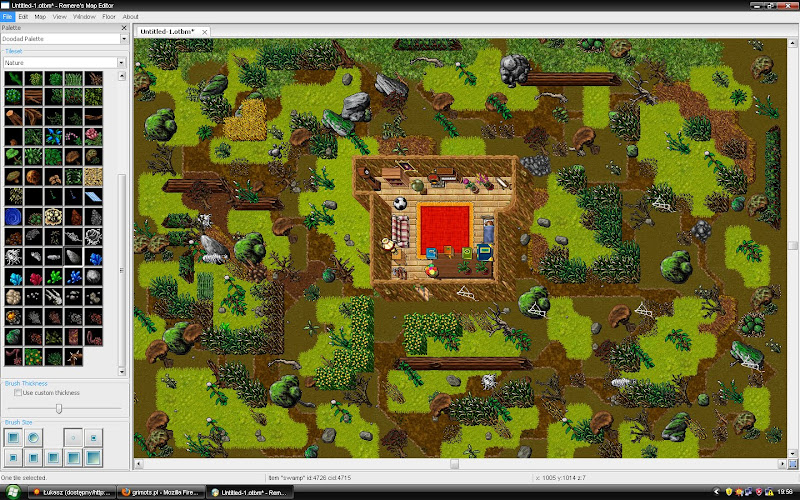800x500 pixels.
Task: Open the Map menu
Action: [40, 16]
